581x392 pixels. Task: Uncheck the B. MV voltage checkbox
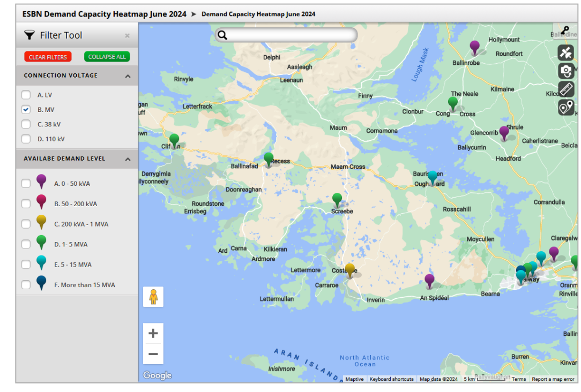(26, 110)
